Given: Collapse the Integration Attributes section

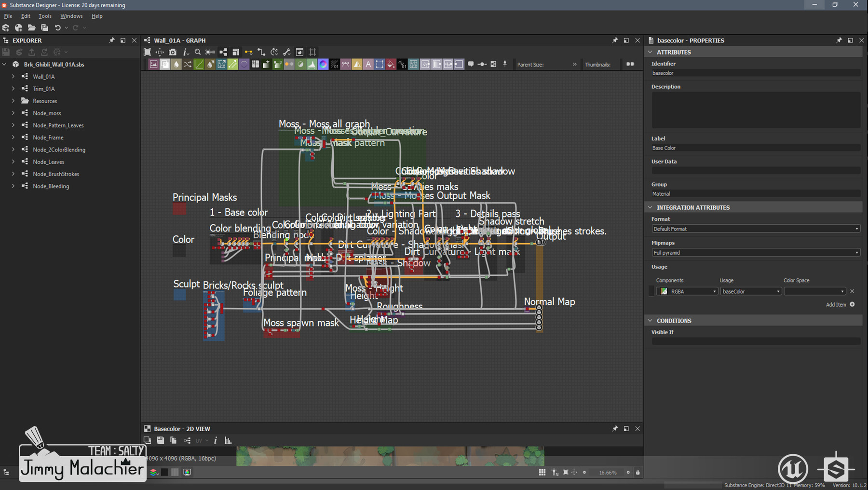Looking at the screenshot, I should (650, 207).
